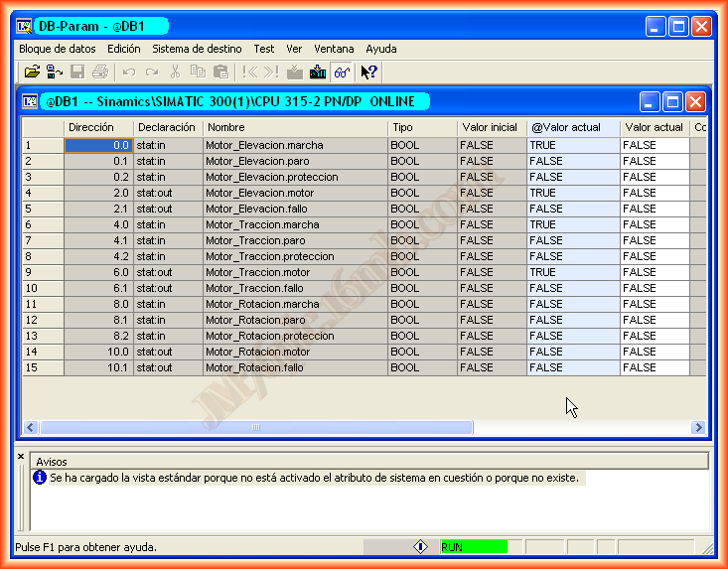Open the Ventana menu

[x=334, y=48]
